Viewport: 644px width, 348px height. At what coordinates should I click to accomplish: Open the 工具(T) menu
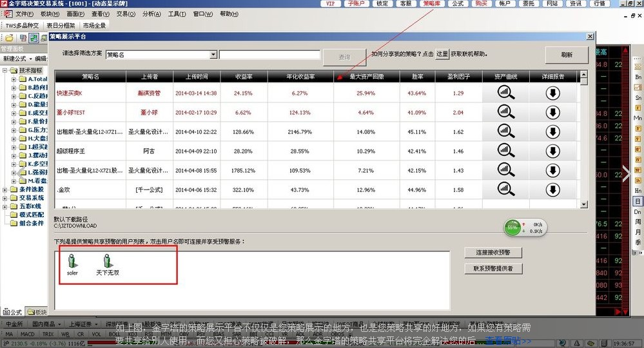coord(177,14)
